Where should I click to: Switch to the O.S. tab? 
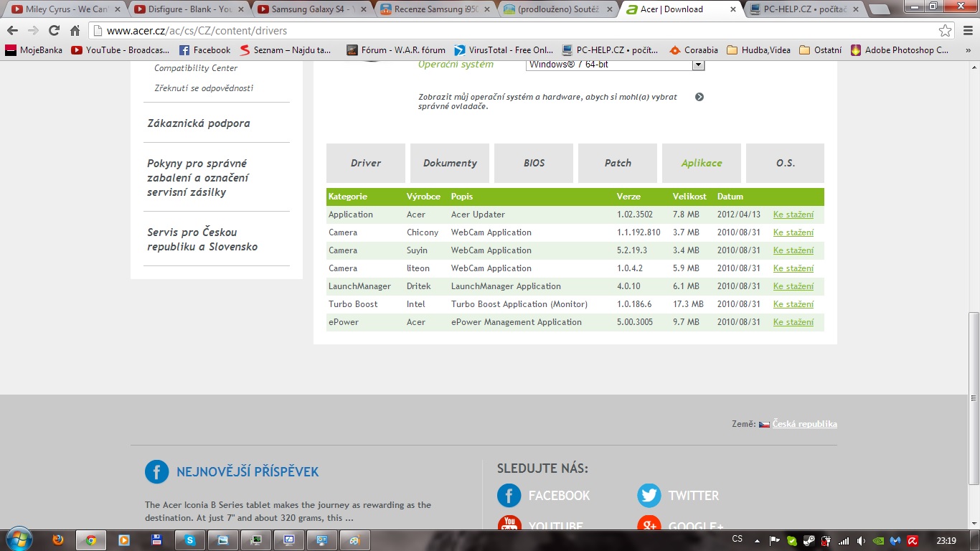tap(786, 163)
